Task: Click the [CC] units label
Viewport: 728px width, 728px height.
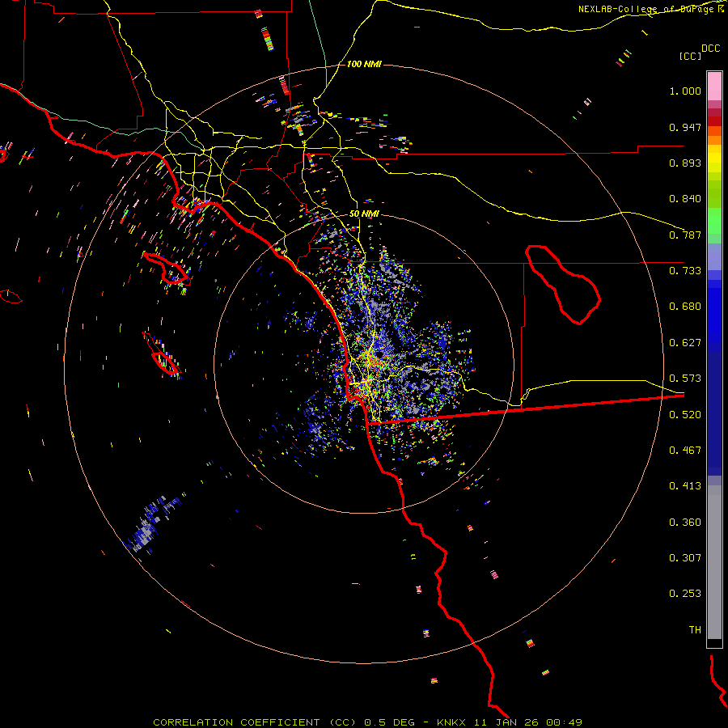Action: click(x=690, y=56)
